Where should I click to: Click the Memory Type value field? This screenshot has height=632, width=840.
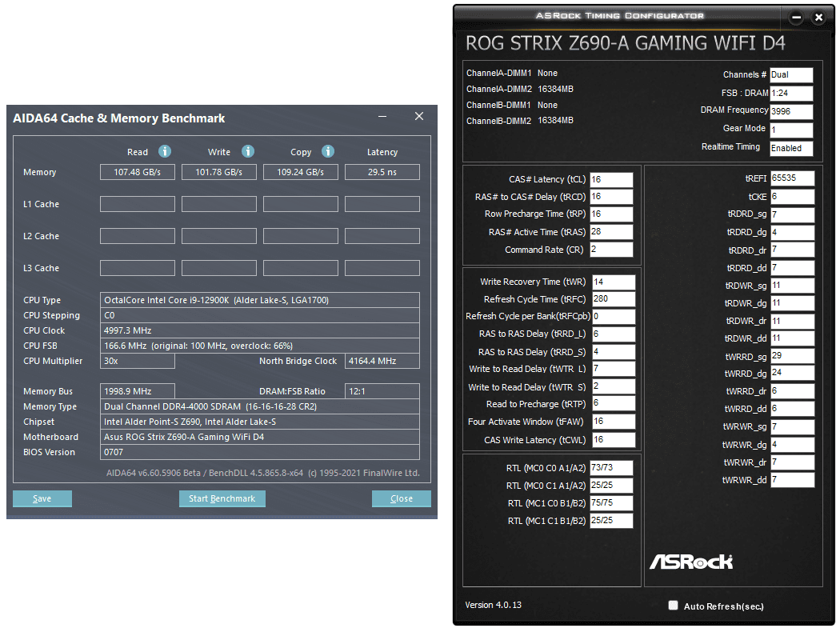pos(260,406)
